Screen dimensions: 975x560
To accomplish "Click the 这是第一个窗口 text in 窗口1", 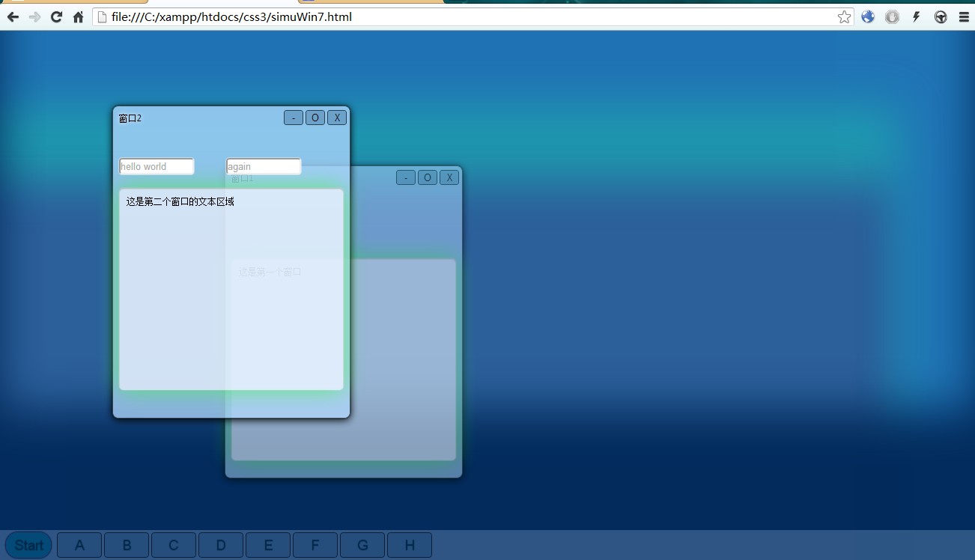I will [270, 272].
